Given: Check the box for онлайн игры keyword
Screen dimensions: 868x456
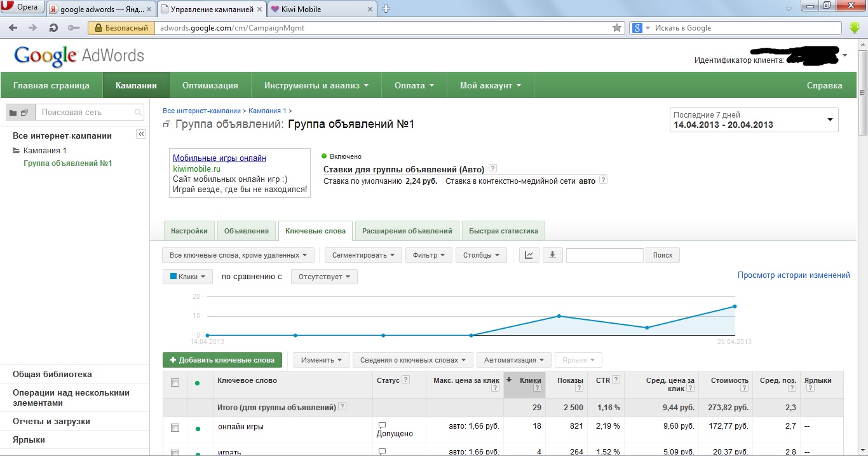Looking at the screenshot, I should pos(175,427).
